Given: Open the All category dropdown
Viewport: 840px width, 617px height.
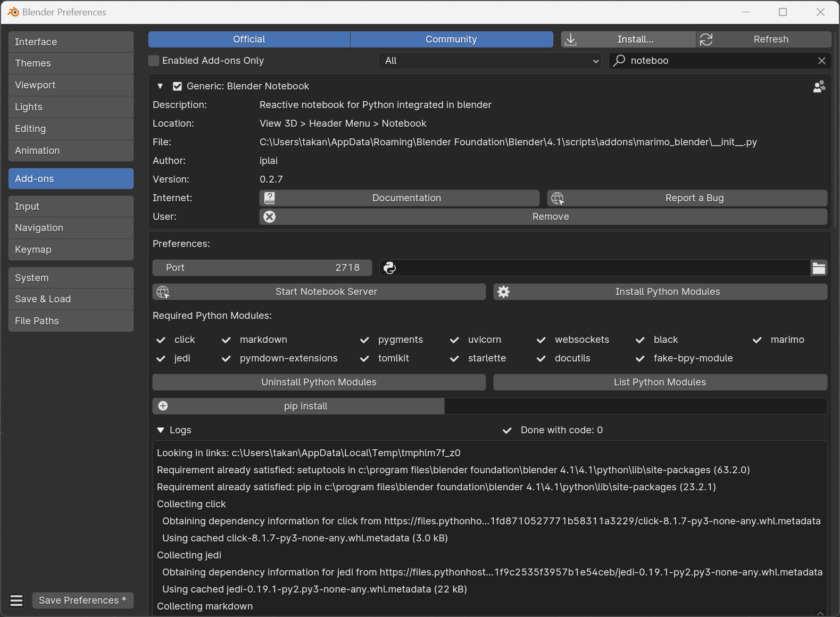Looking at the screenshot, I should [489, 61].
